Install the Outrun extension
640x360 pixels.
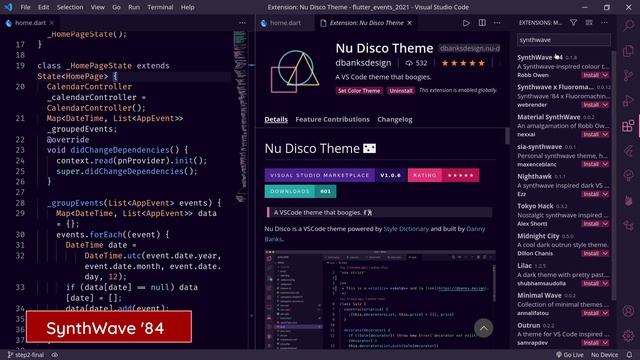coord(591,343)
